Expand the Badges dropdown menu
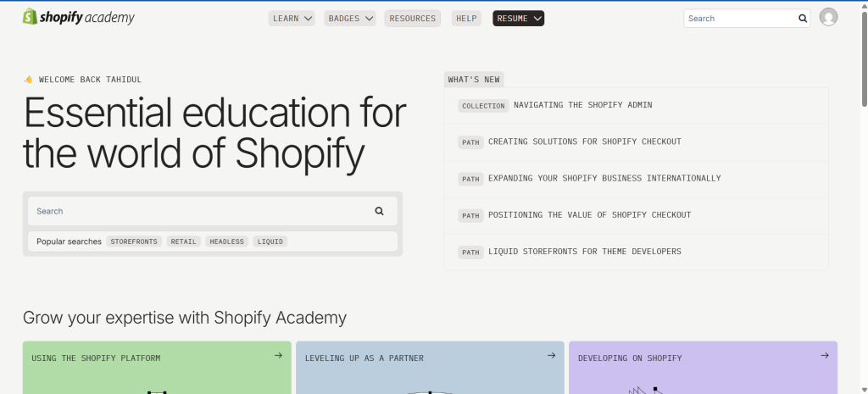This screenshot has width=868, height=394. [349, 19]
